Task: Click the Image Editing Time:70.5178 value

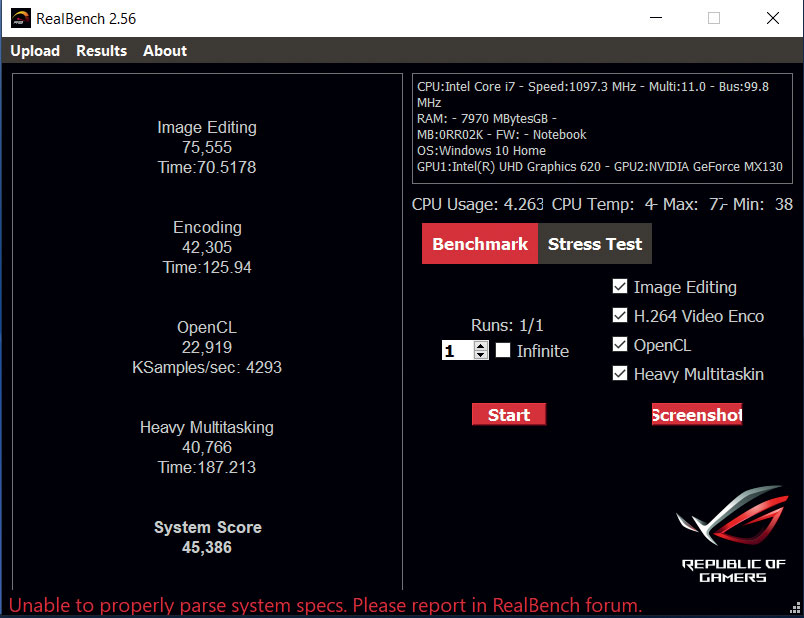Action: point(207,167)
